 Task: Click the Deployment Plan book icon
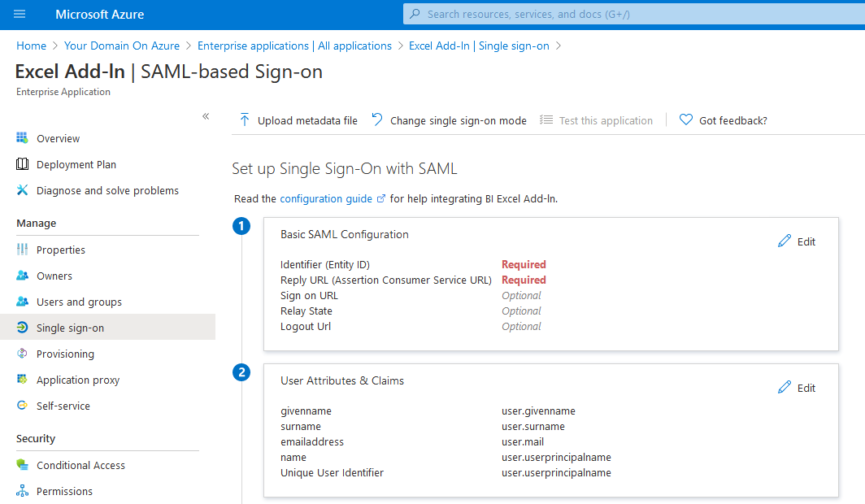[x=23, y=164]
